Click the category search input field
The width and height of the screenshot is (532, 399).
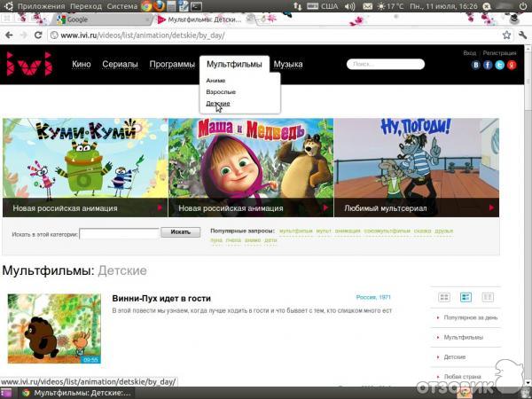click(119, 233)
